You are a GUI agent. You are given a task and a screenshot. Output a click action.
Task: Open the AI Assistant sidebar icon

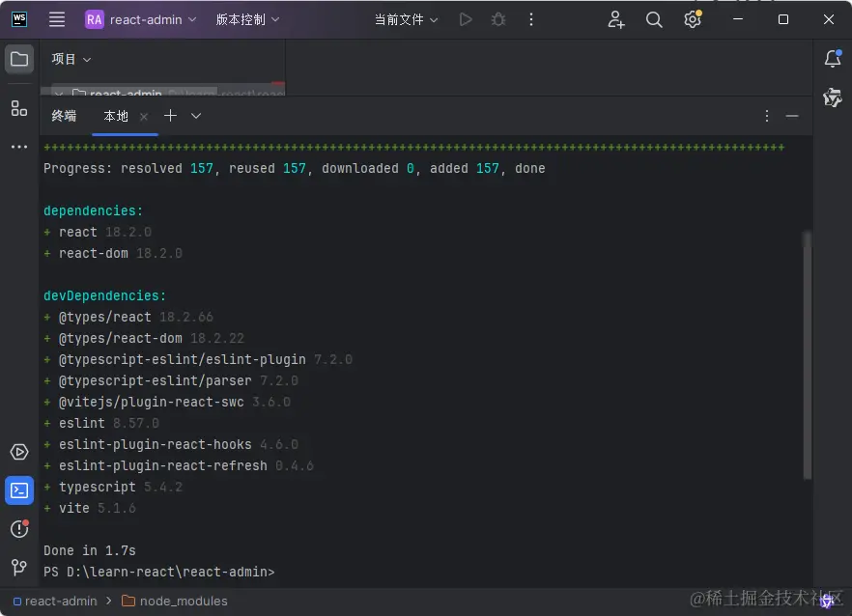tap(833, 98)
